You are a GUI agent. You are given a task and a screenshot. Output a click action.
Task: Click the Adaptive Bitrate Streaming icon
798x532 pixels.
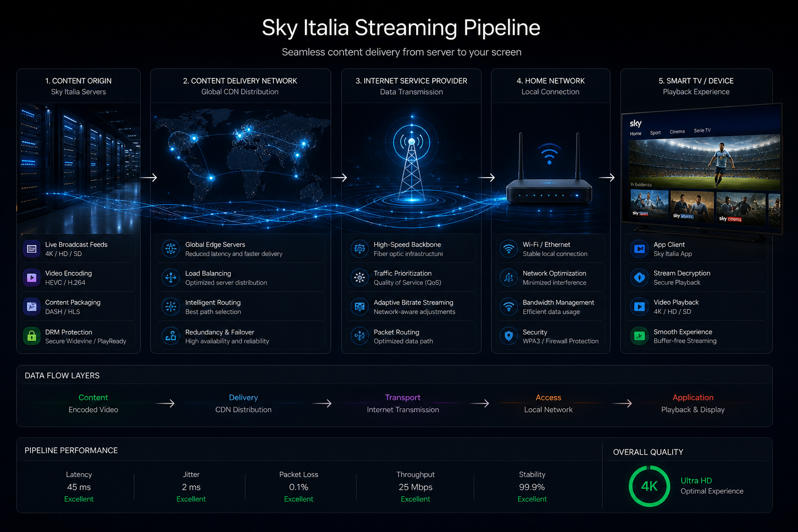[x=360, y=307]
